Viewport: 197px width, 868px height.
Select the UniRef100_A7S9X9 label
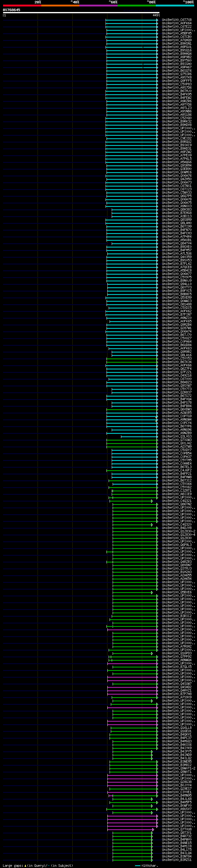(177, 697)
